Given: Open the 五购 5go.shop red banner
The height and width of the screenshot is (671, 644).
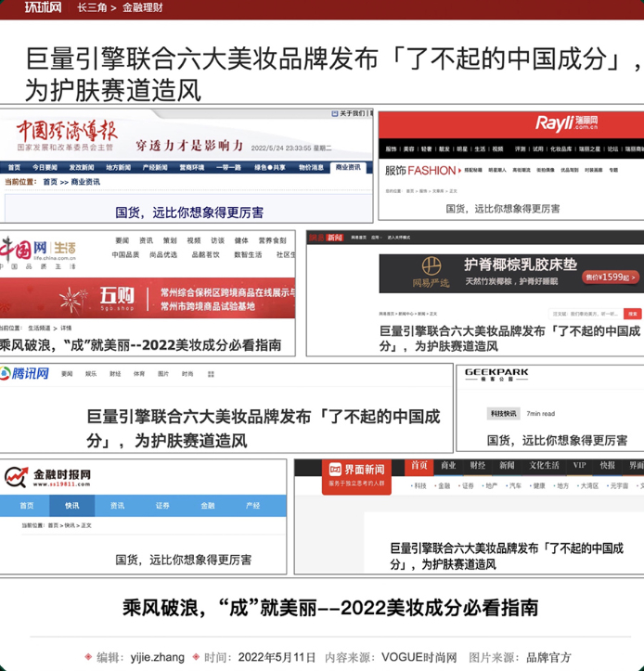Looking at the screenshot, I should (x=148, y=298).
